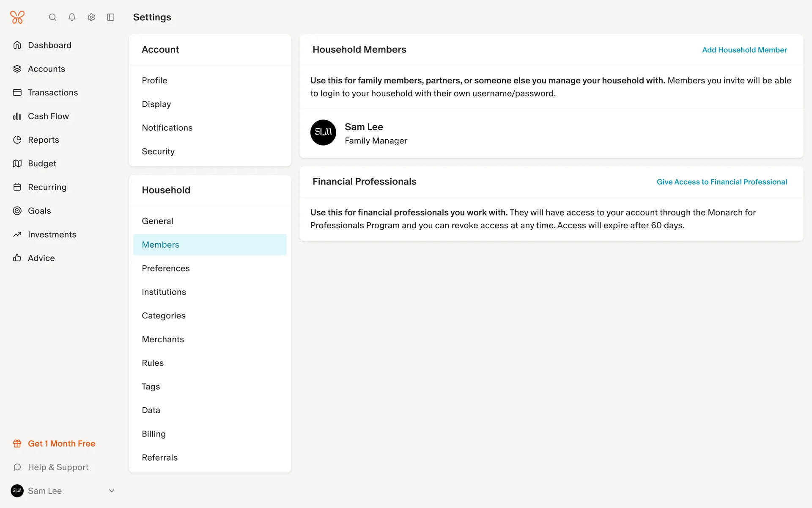Open the Transactions page
This screenshot has width=812, height=508.
(x=53, y=92)
